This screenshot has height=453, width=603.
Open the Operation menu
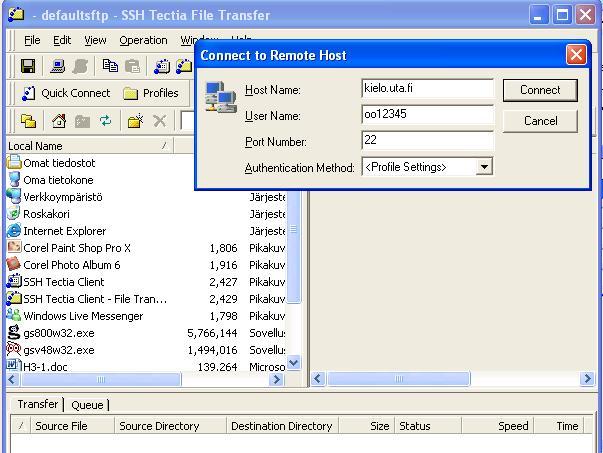tap(143, 40)
